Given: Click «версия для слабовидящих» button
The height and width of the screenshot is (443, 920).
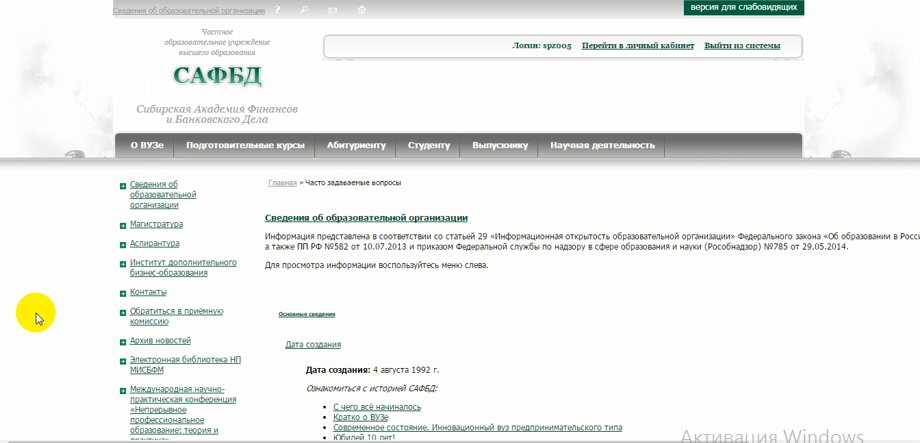Looking at the screenshot, I should coord(744,7).
